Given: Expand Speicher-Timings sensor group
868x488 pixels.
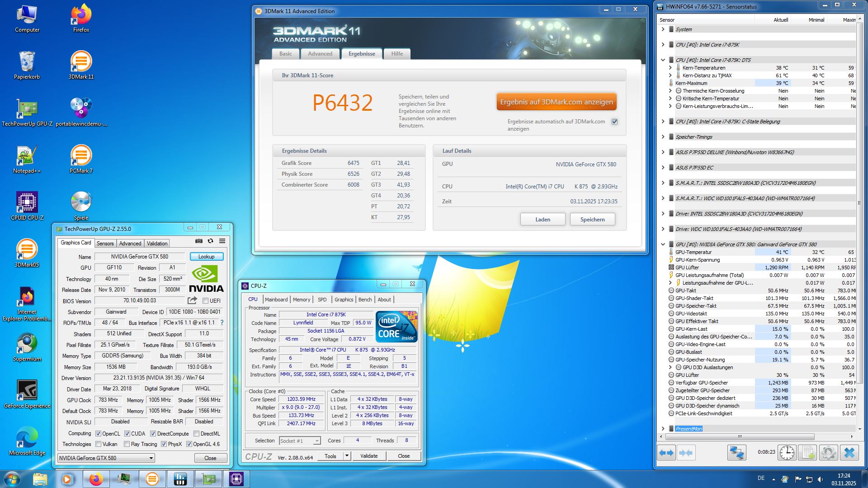Looking at the screenshot, I should point(663,137).
